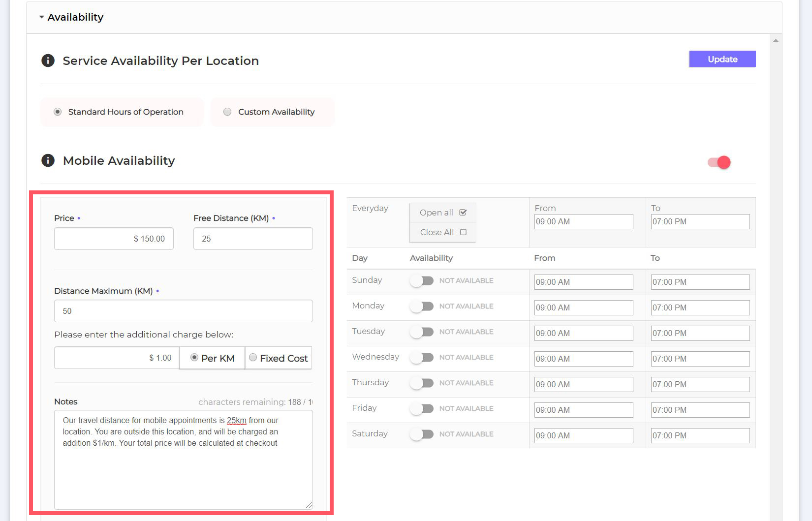The image size is (812, 521).
Task: Select Standard Hours of Operation
Action: click(58, 112)
